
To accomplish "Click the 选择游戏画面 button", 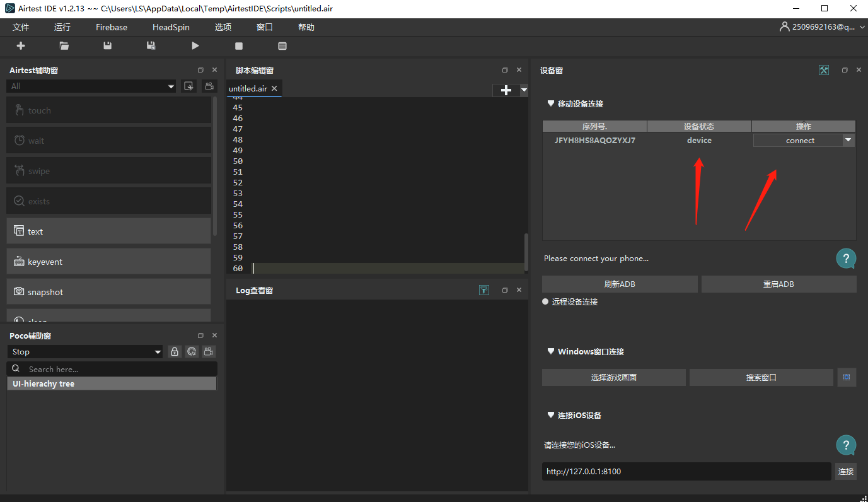I will pos(613,377).
